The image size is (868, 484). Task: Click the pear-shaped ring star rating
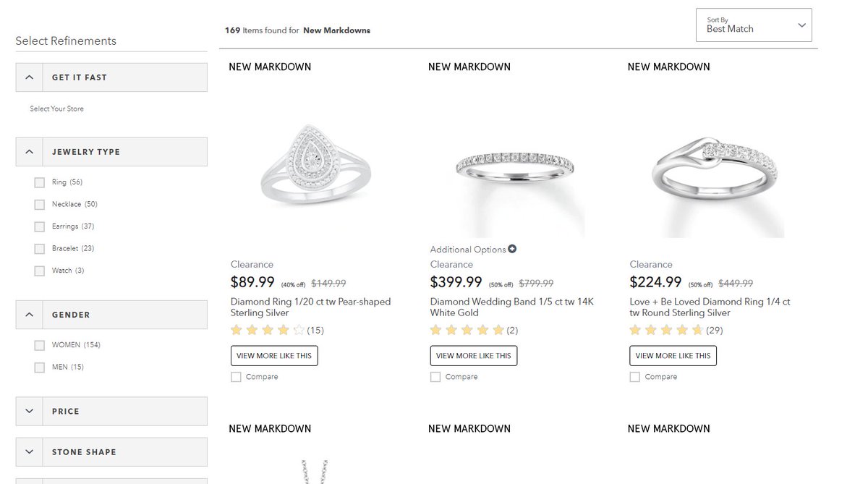click(268, 331)
